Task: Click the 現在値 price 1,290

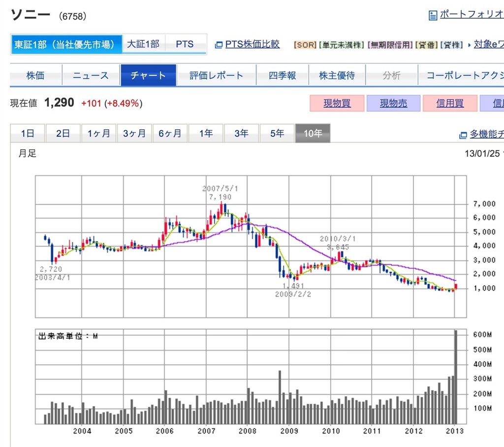Action: tap(59, 102)
